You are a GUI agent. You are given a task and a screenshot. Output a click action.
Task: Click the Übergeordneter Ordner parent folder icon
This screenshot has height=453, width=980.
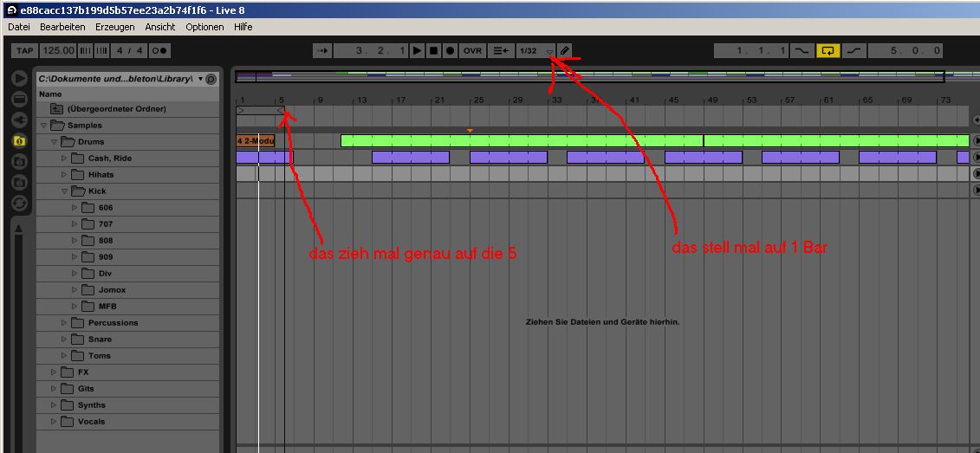(x=57, y=109)
